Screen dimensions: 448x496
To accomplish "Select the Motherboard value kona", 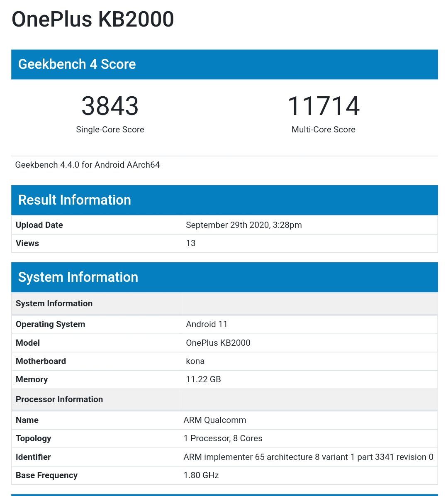I will tap(195, 361).
